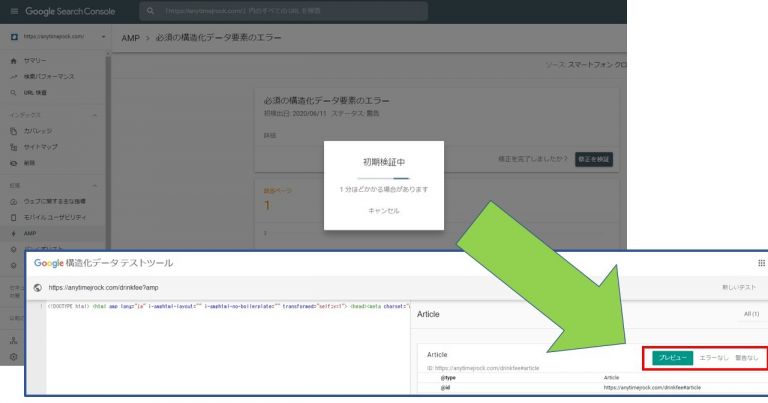Click the tested URL https://anytimejrock.com/drinkfee?amp
The height and width of the screenshot is (403, 768).
click(103, 287)
